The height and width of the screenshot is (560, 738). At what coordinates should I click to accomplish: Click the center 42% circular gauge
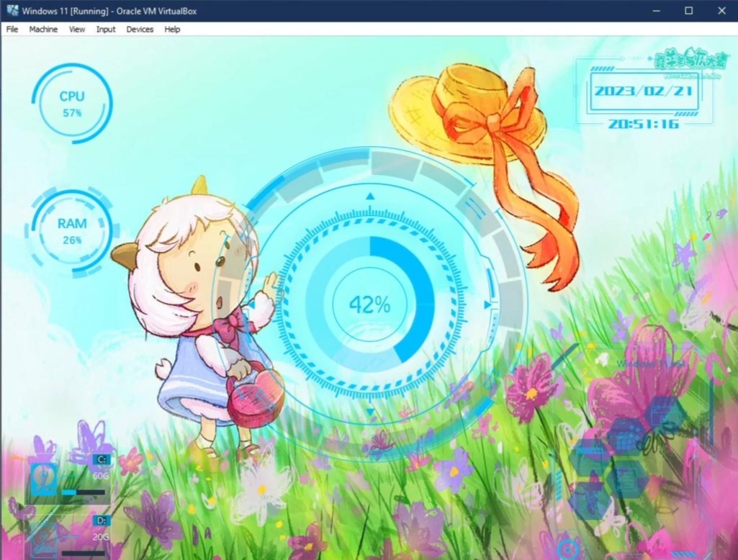pyautogui.click(x=369, y=304)
